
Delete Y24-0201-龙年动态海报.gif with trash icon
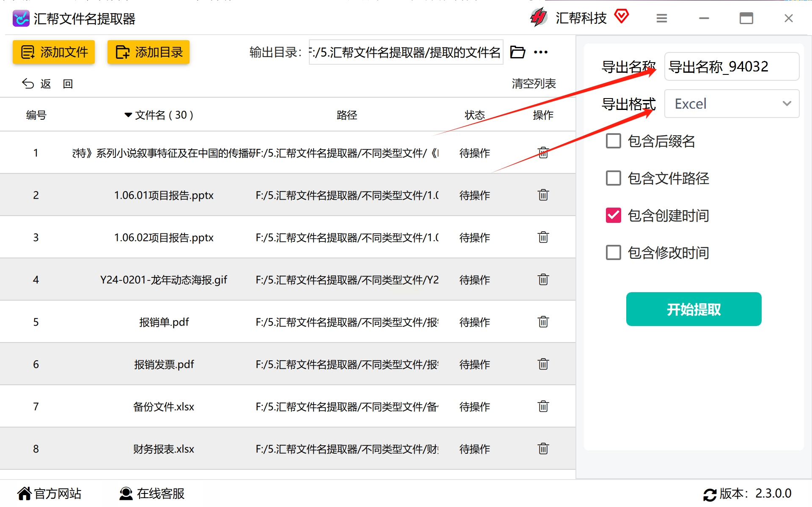tap(543, 280)
